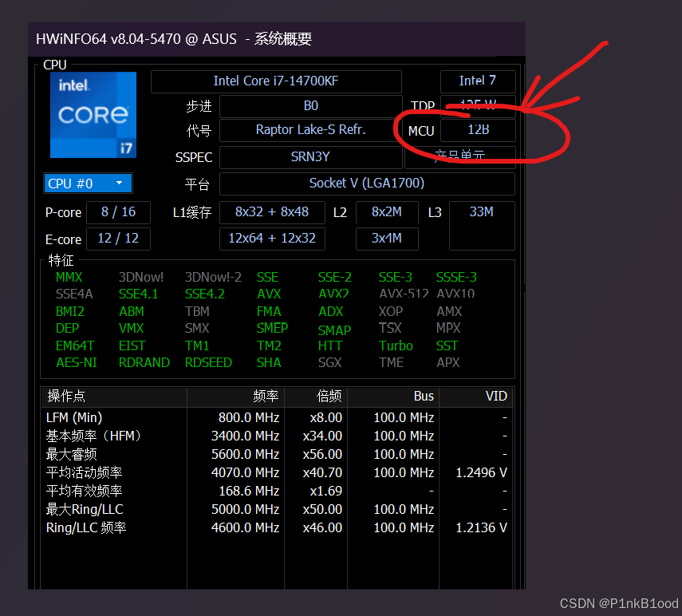Viewport: 682px width, 616px height.
Task: Click the VID column header
Action: pos(476,397)
